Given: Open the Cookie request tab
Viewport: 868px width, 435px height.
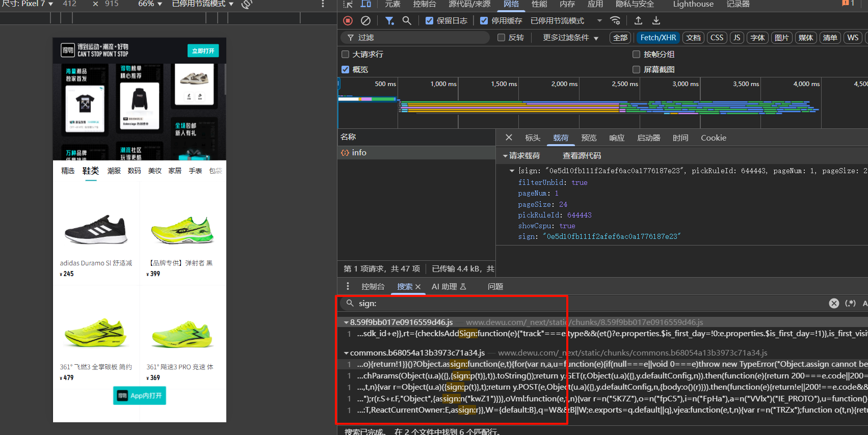Looking at the screenshot, I should pyautogui.click(x=714, y=138).
